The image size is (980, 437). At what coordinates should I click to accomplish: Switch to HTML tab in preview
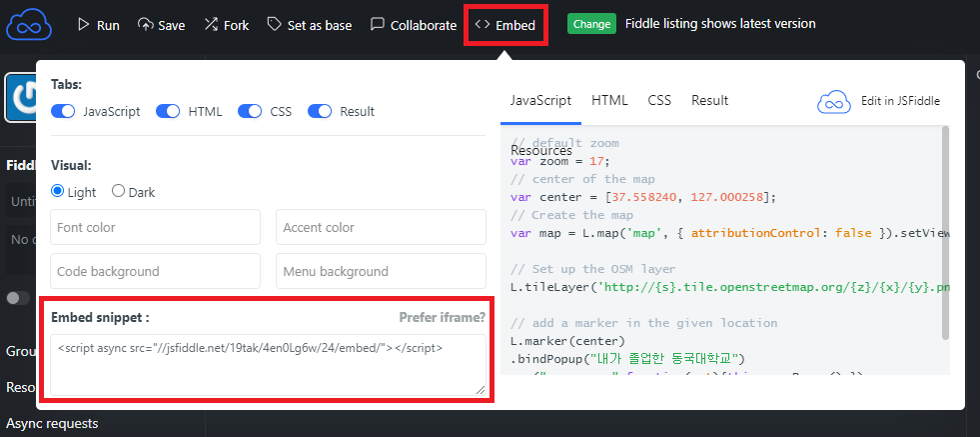(x=609, y=100)
